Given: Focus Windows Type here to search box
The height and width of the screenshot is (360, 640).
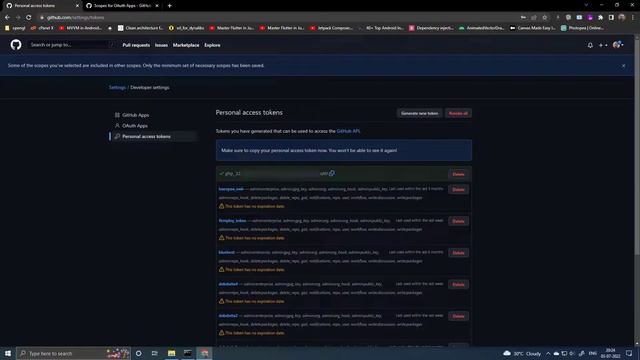Looking at the screenshot, I should click(73, 353).
